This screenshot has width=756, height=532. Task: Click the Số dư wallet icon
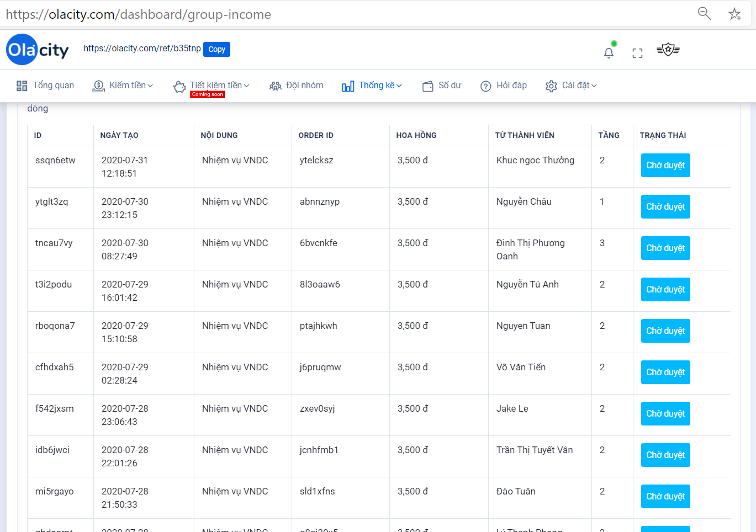428,86
